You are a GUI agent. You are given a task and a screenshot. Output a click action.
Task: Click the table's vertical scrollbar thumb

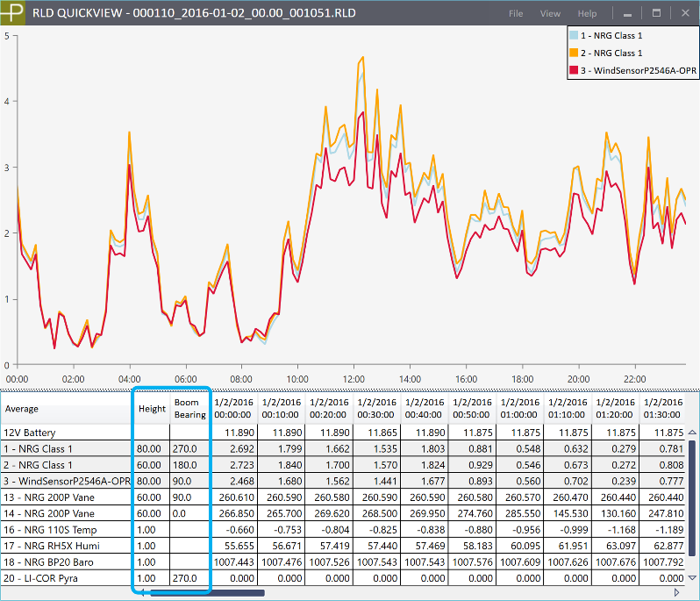(x=692, y=500)
